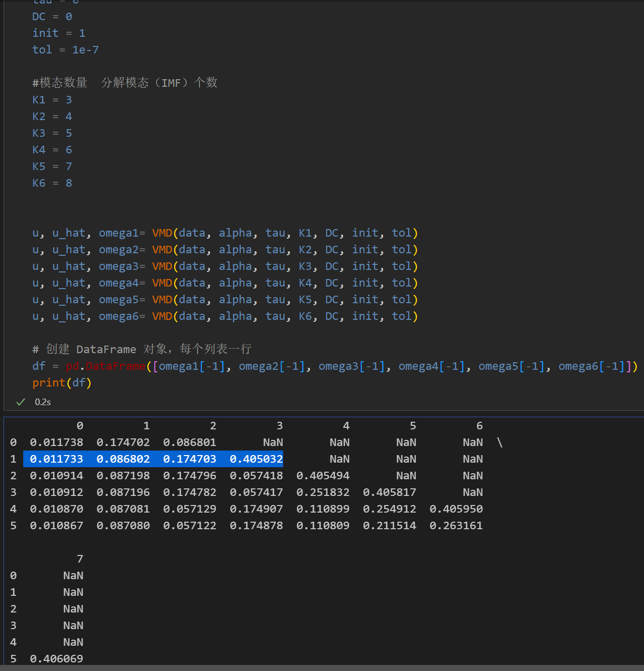Screen dimensions: 644x671
Task: Click the value 0.263161 in the last output row
Action: (x=456, y=526)
